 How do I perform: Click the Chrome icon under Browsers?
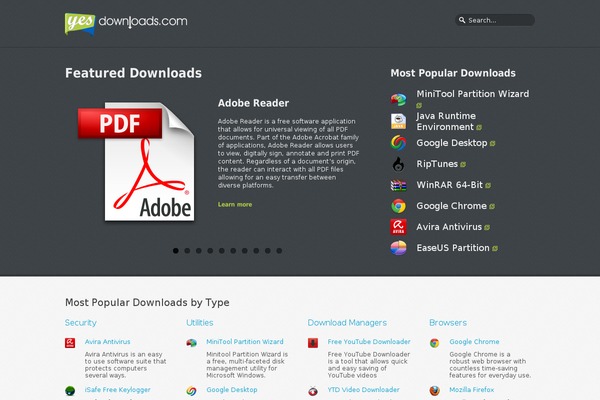coord(434,343)
